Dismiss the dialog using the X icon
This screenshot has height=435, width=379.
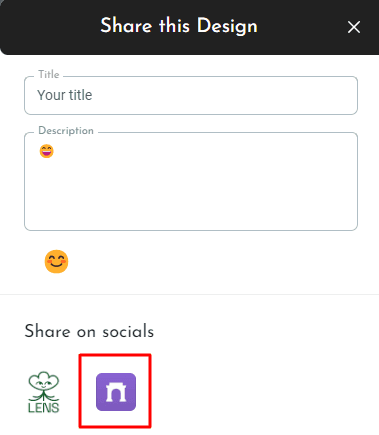[354, 27]
